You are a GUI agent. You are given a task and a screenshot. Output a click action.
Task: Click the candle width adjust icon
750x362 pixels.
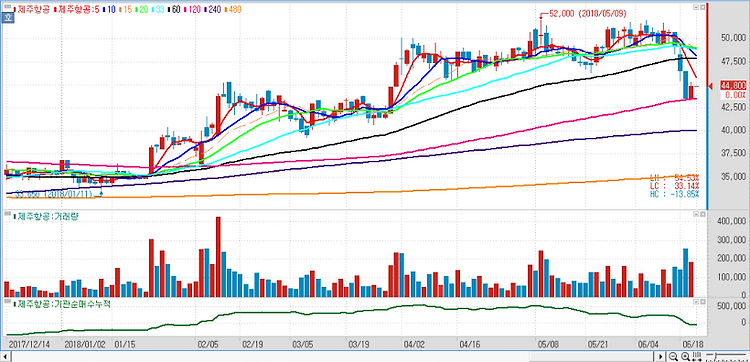point(697,357)
